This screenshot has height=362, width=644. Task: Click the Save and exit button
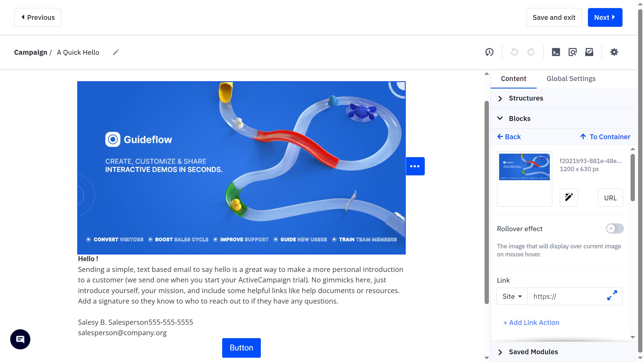(x=554, y=17)
